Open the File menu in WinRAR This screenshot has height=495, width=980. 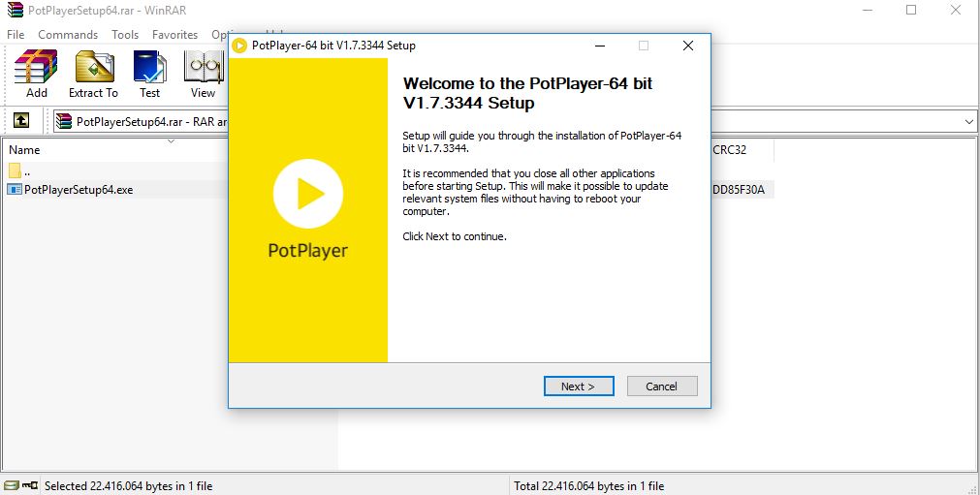(x=16, y=34)
